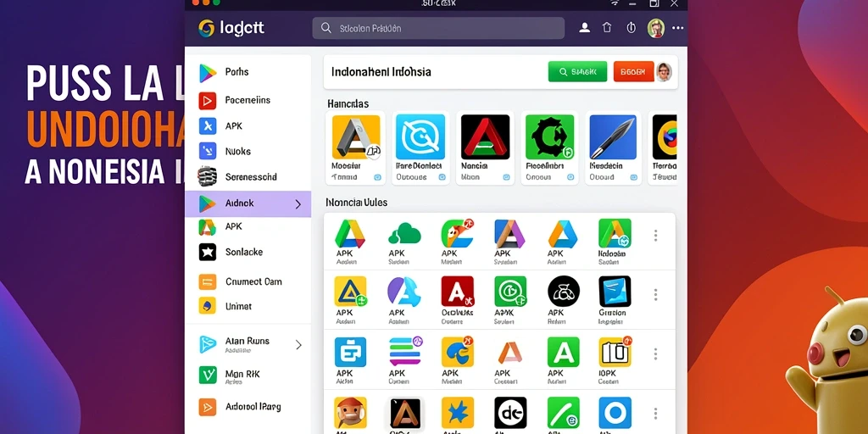Open the black dc app icon
Screen dimensions: 868x434
click(x=509, y=413)
